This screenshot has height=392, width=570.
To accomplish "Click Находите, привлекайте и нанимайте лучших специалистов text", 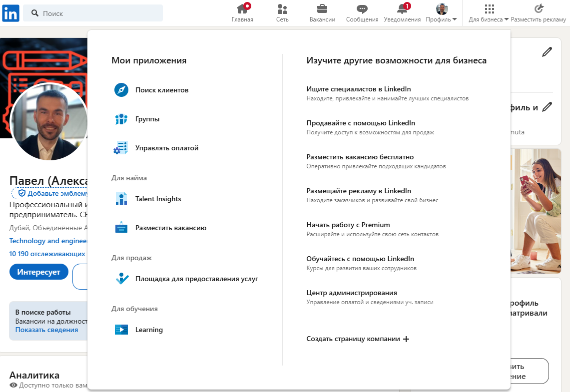I will [388, 98].
